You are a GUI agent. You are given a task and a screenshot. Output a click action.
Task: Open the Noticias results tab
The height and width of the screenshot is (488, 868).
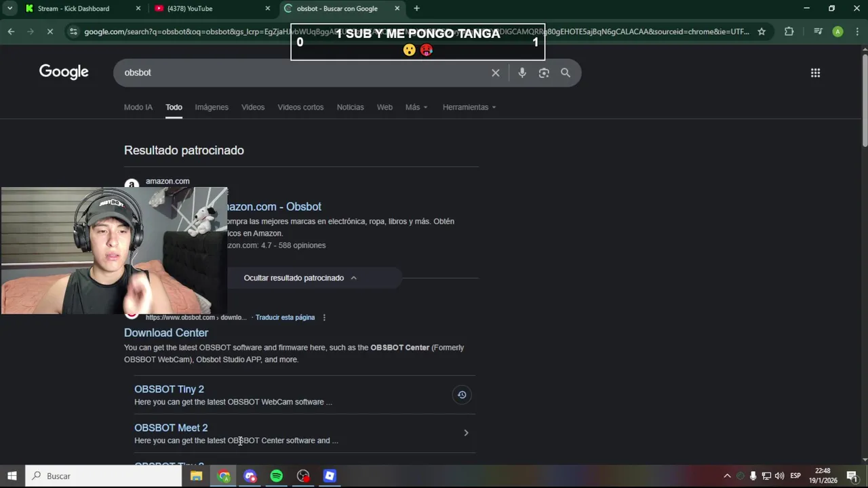[351, 107]
